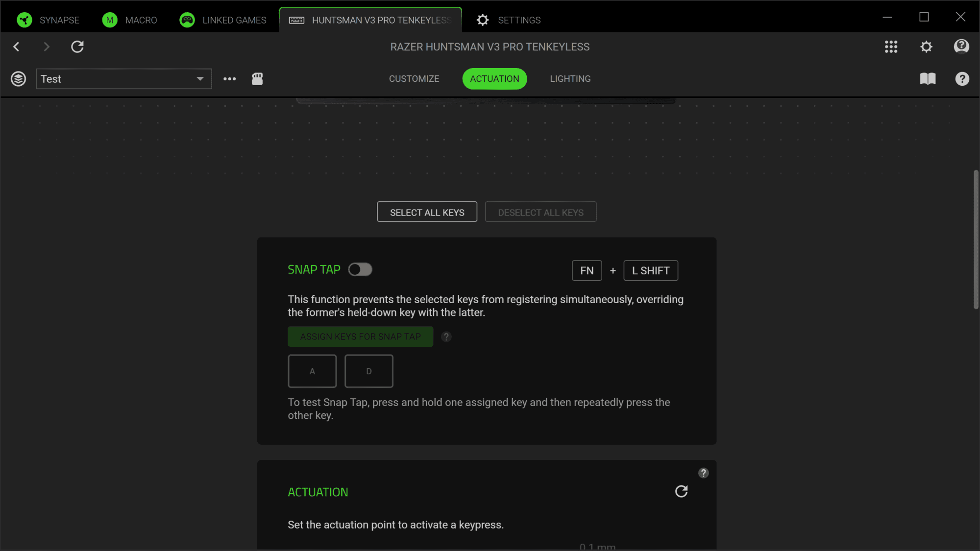The height and width of the screenshot is (551, 980).
Task: Click the question mark help icon beside guide
Action: coord(962,79)
